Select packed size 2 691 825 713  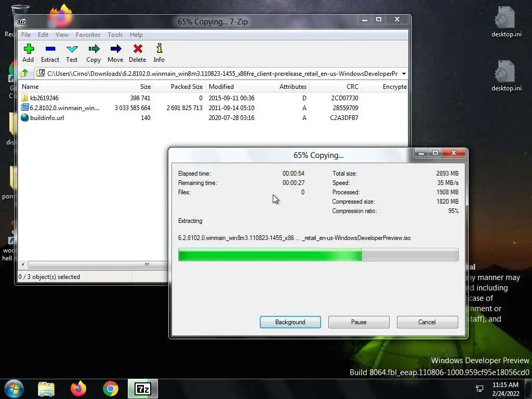[x=184, y=108]
